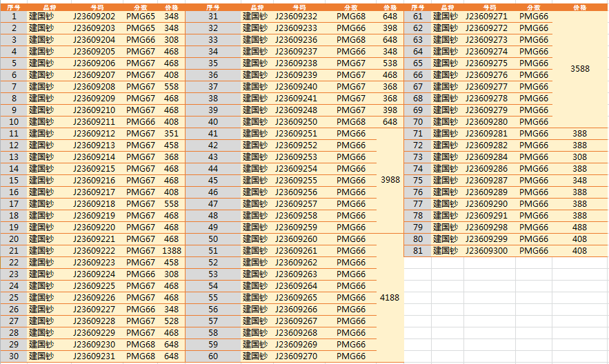Viewport: 609px width, 364px height.
Task: Select the 价格 header in rightmost table
Action: tap(580, 6)
